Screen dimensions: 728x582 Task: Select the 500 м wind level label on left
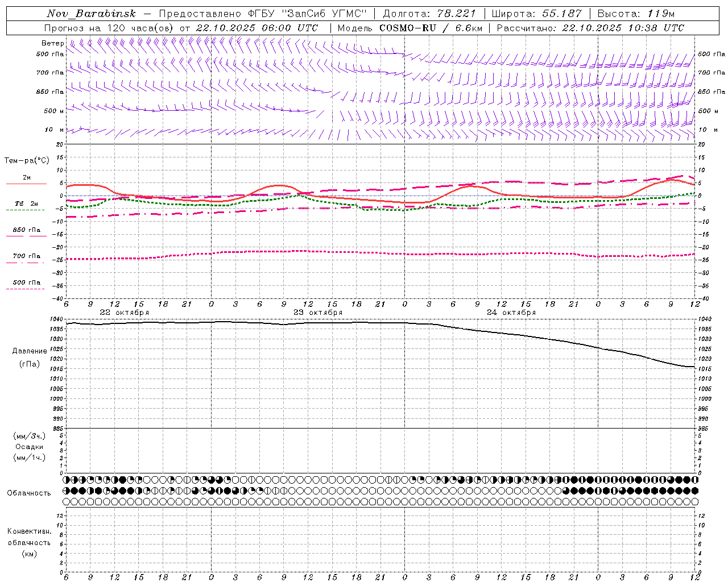pos(54,111)
